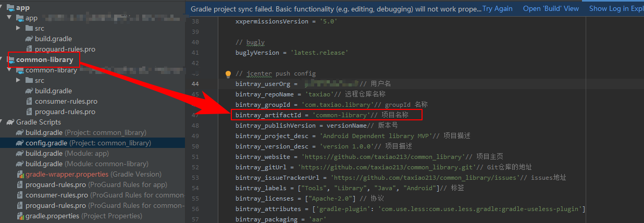The height and width of the screenshot is (223, 644).
Task: Click the bold common-library module icon
Action: (11, 59)
